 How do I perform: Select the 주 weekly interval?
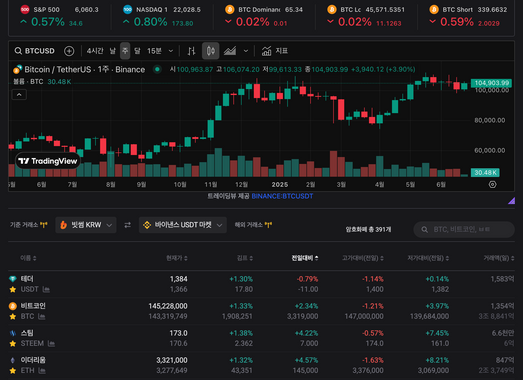pos(125,51)
